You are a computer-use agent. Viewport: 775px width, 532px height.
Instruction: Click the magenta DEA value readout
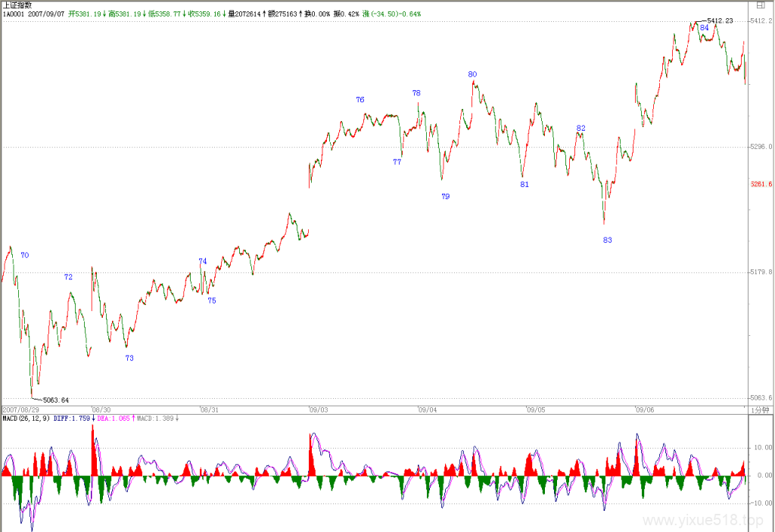[114, 418]
